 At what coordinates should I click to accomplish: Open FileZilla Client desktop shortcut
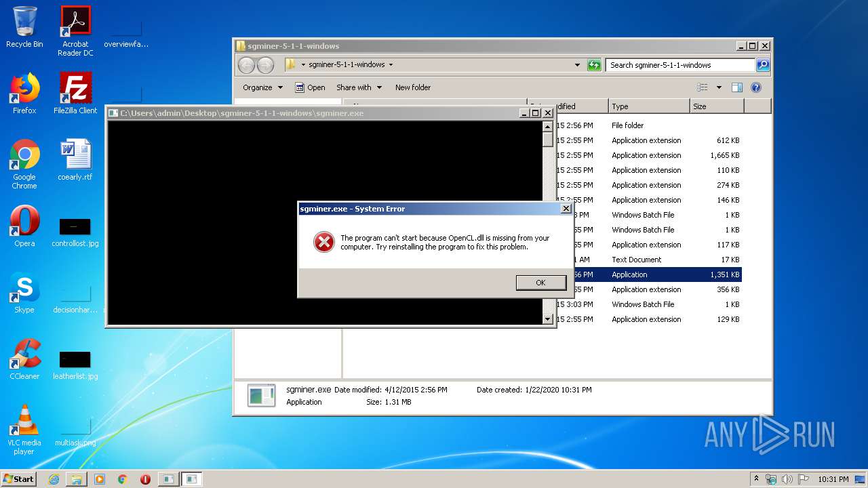click(75, 94)
